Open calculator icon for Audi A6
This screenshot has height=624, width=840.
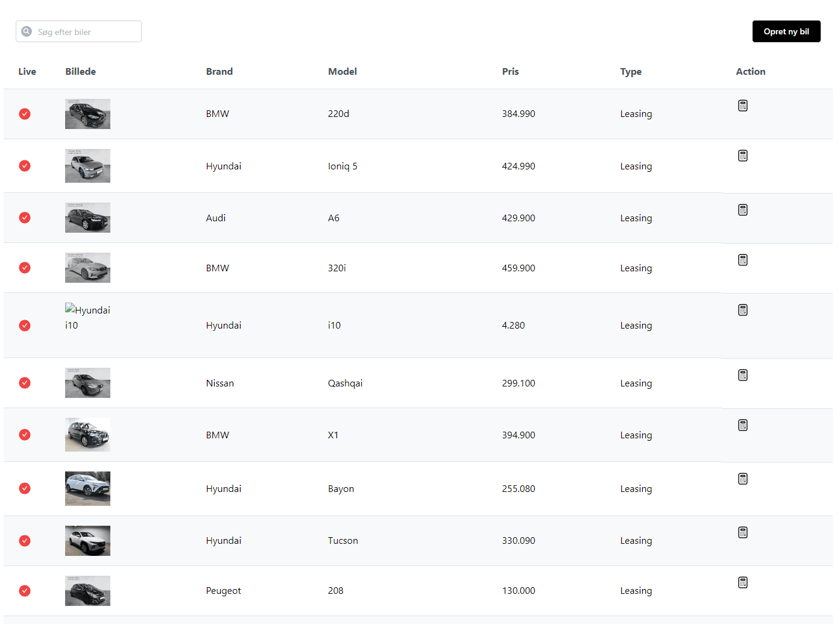point(743,210)
